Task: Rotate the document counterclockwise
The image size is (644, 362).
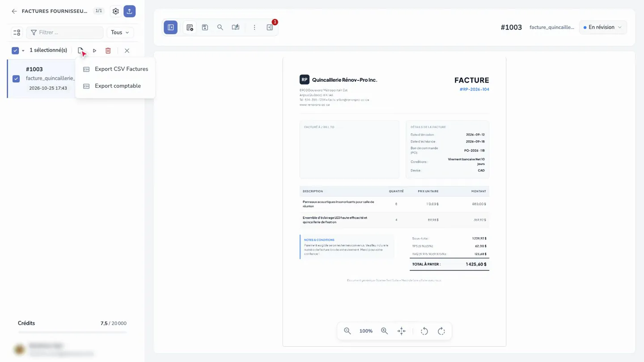Action: 424,331
